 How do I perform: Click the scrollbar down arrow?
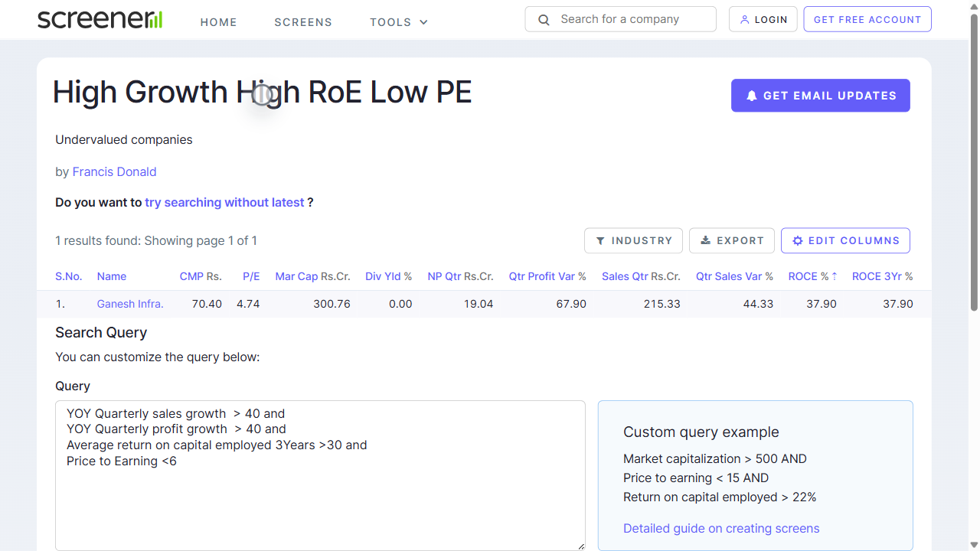coord(973,544)
